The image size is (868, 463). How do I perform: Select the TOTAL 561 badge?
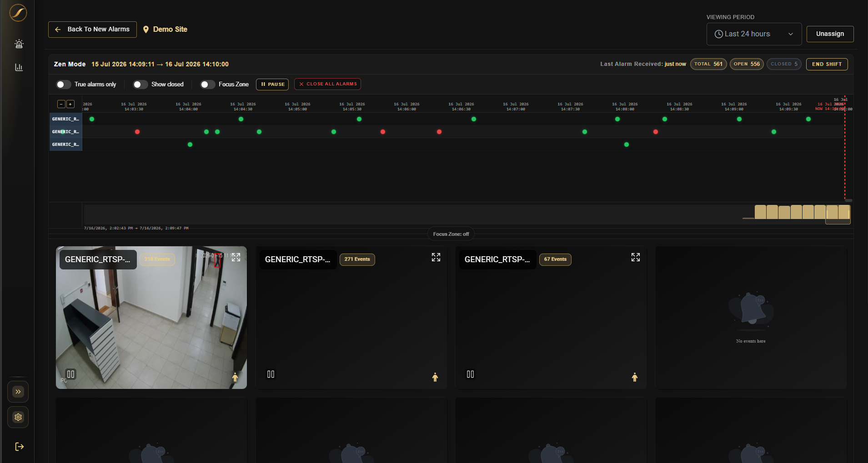tap(708, 64)
